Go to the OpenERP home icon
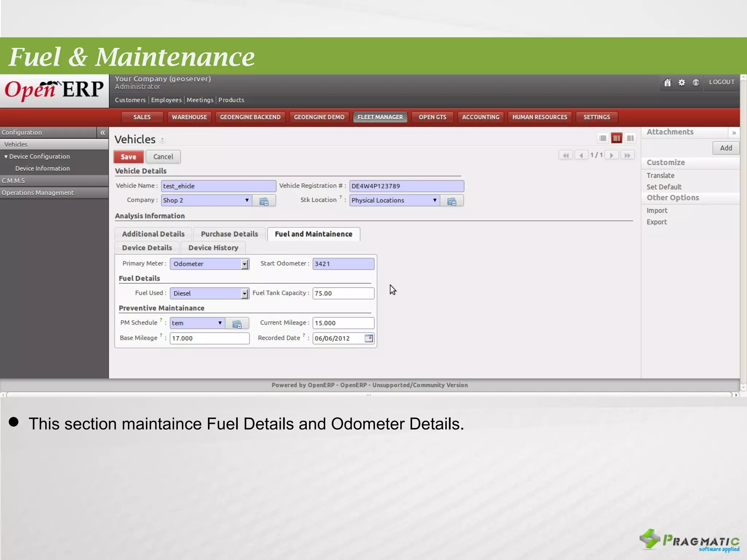The height and width of the screenshot is (560, 747). tap(667, 82)
